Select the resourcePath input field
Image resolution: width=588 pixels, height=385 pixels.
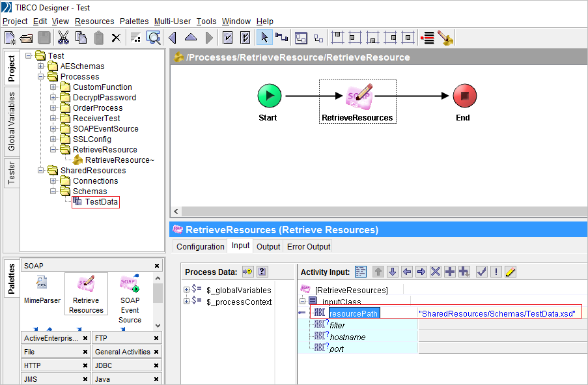355,313
